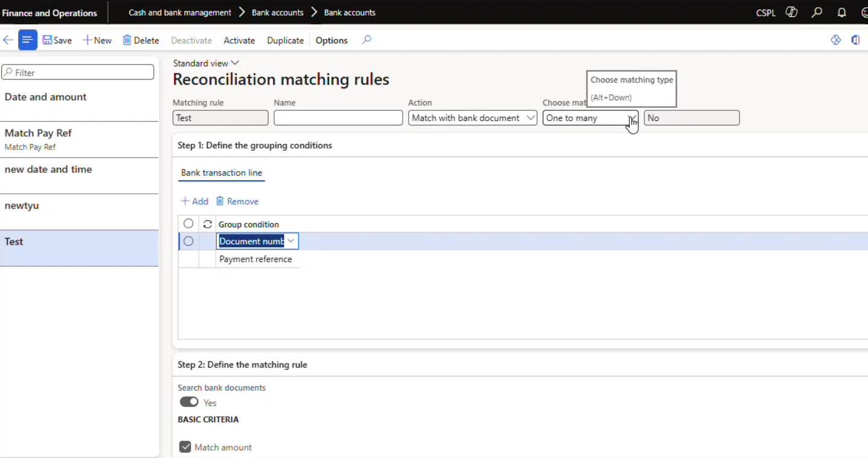Select the 'Date and amount' rule in the list
The width and height of the screenshot is (868, 458).
(80, 104)
